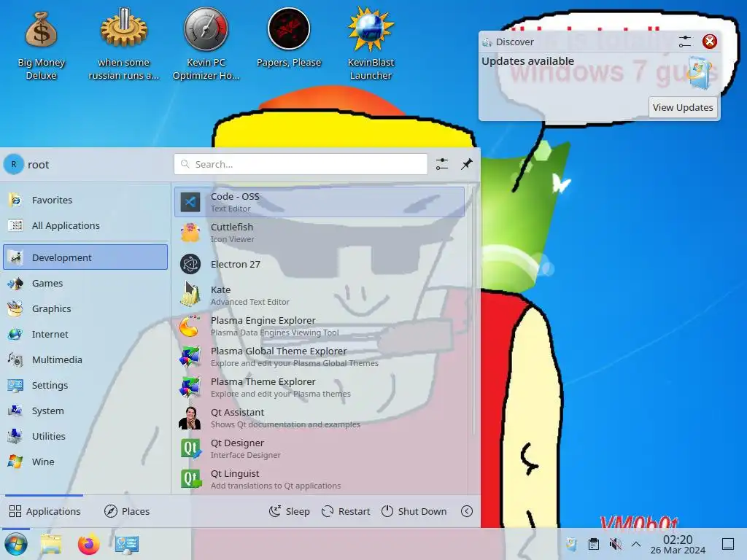Image resolution: width=747 pixels, height=560 pixels.
Task: Click the 'Advanced Text Editor' description
Action: click(x=250, y=302)
